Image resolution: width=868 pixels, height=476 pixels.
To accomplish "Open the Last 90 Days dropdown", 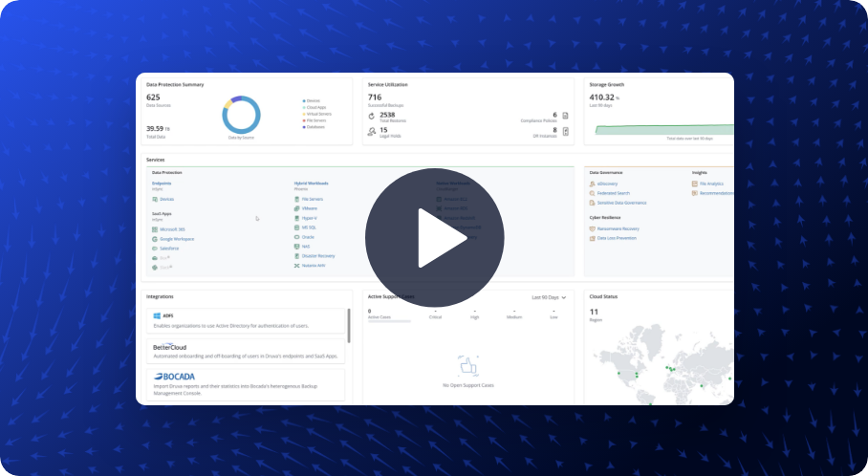I will (x=550, y=297).
